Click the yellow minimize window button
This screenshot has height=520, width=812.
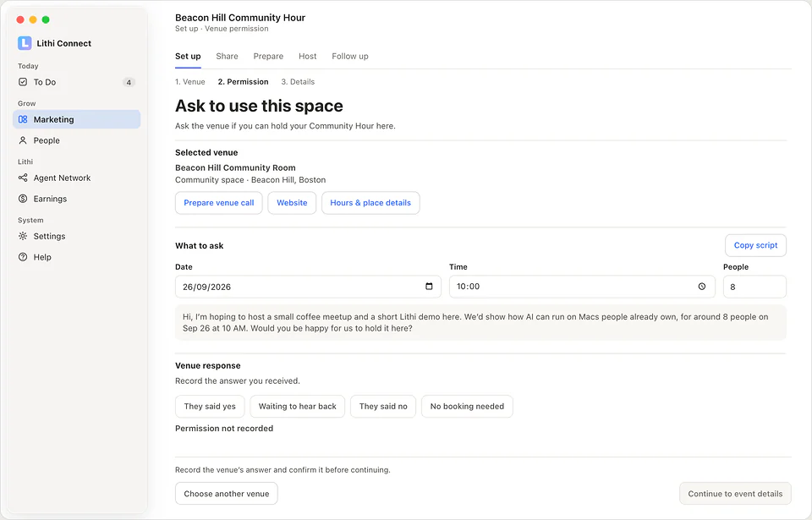(x=33, y=19)
